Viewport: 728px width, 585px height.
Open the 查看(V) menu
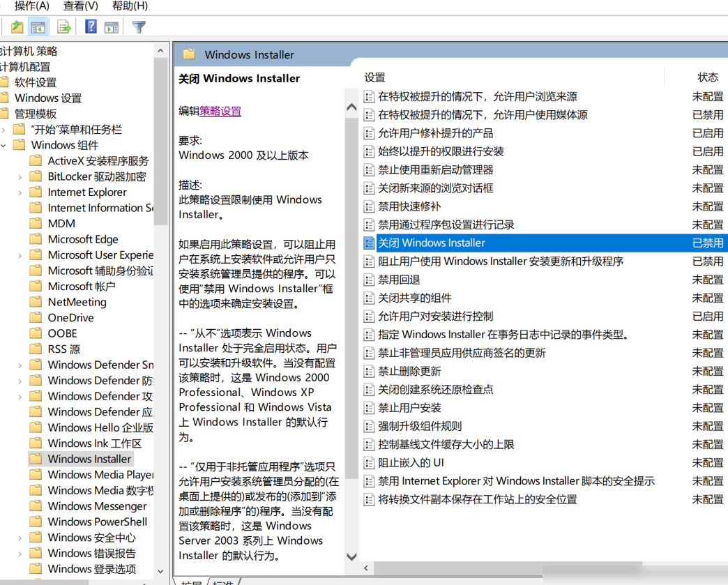tap(81, 6)
